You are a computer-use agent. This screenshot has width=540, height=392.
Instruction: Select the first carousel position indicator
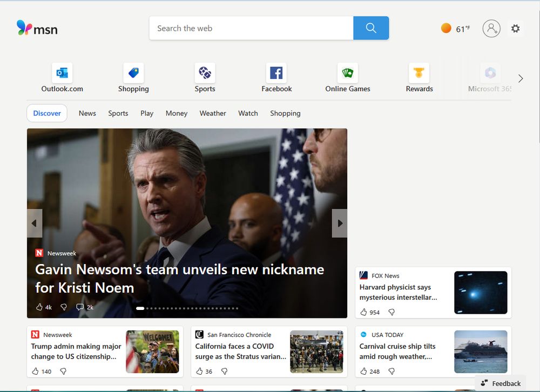140,308
